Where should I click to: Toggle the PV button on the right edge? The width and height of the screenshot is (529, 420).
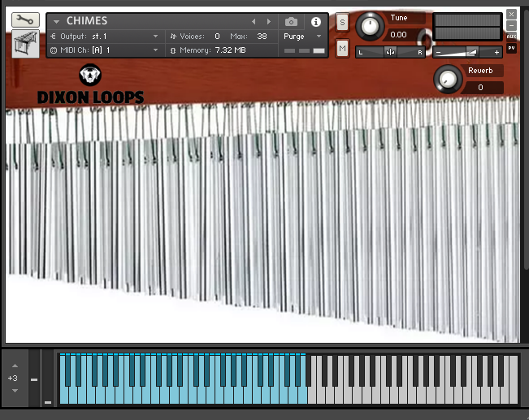(x=511, y=48)
